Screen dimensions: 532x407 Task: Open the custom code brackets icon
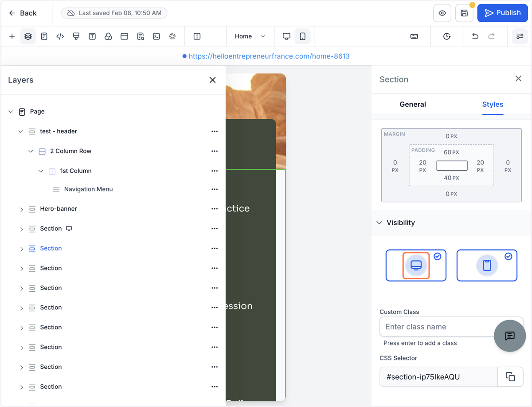point(60,36)
